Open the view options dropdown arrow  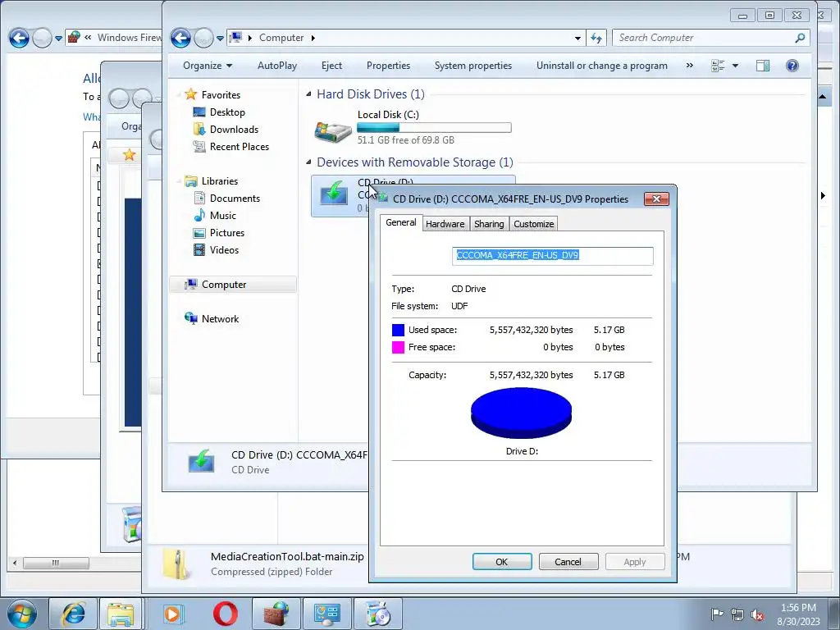click(735, 66)
